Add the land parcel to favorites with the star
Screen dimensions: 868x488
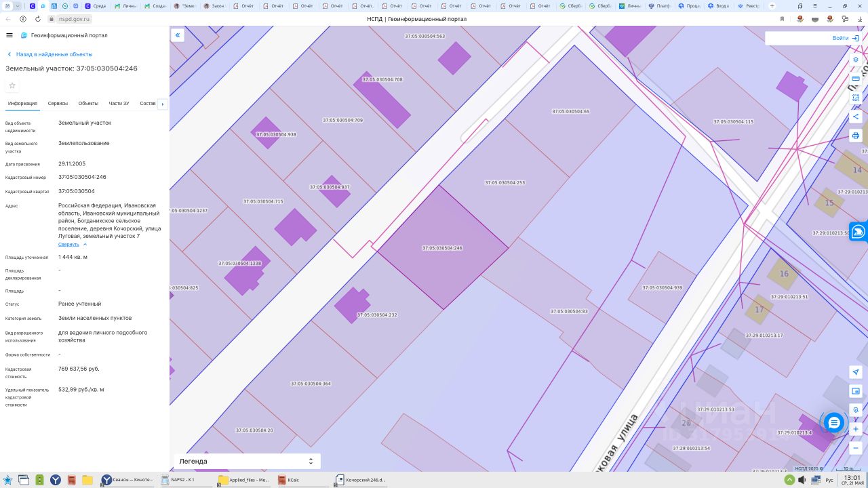coord(12,85)
